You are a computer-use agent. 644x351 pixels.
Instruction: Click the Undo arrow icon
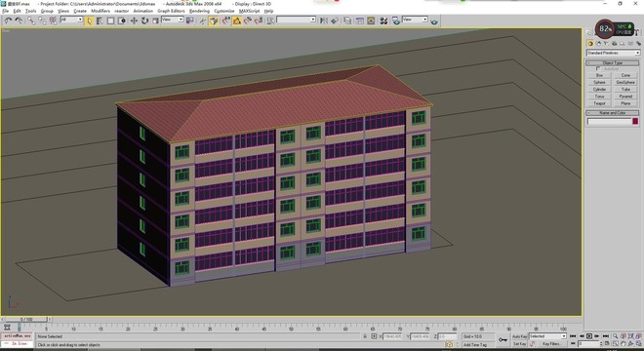[x=8, y=20]
